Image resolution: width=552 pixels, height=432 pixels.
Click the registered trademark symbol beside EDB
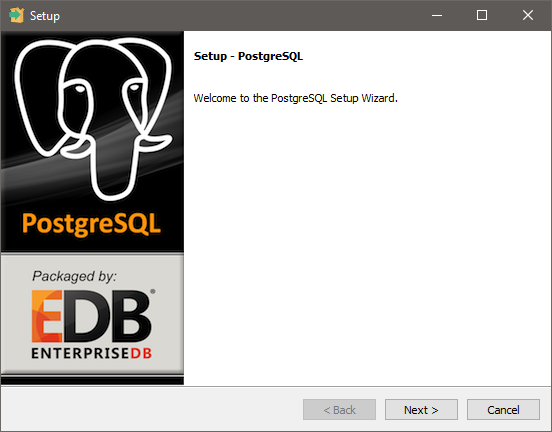[x=153, y=291]
